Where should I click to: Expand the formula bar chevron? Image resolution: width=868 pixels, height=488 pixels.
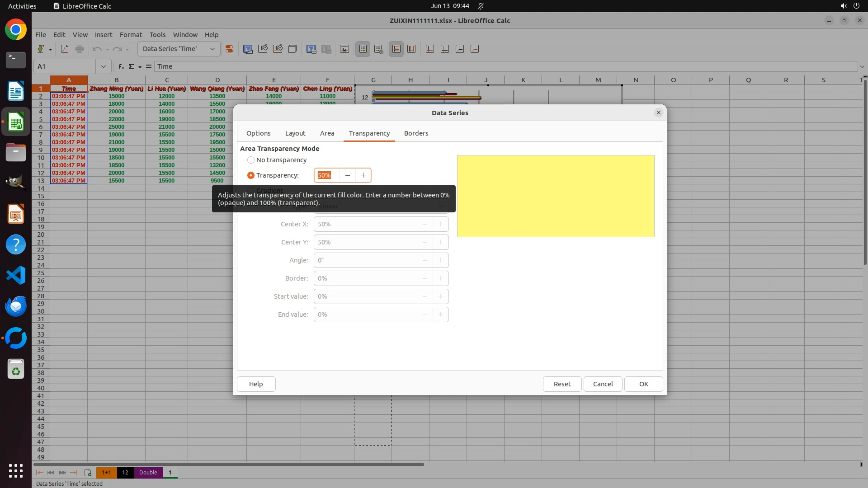pos(862,66)
